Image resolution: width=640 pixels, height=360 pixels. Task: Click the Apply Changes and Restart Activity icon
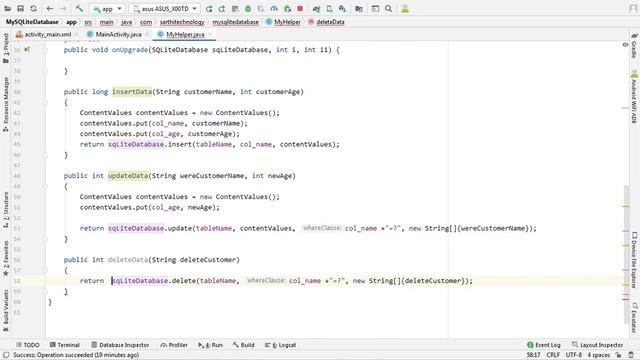(x=222, y=9)
